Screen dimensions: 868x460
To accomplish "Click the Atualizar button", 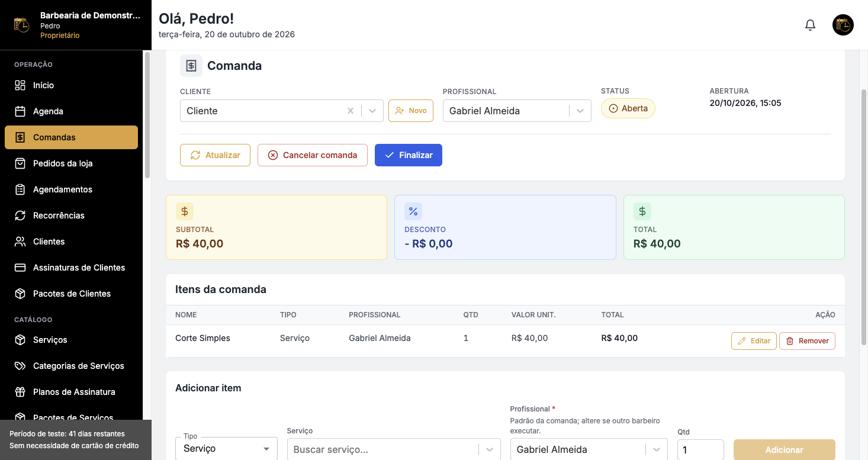I will (215, 155).
